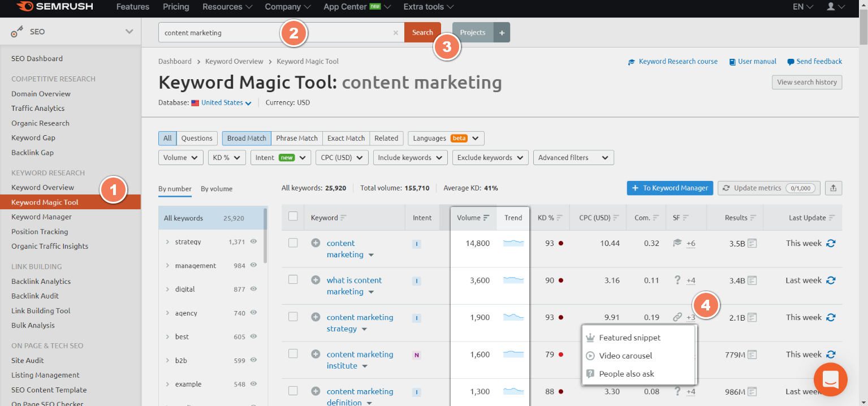
Task: View SERP results icon for 779M row
Action: pyautogui.click(x=752, y=355)
